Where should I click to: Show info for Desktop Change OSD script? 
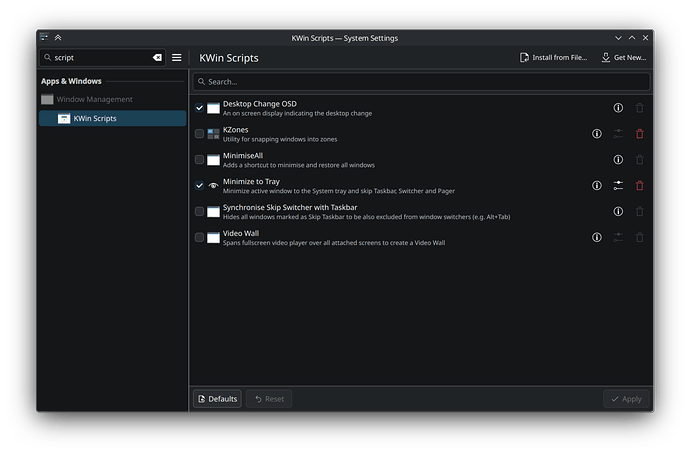tap(618, 108)
